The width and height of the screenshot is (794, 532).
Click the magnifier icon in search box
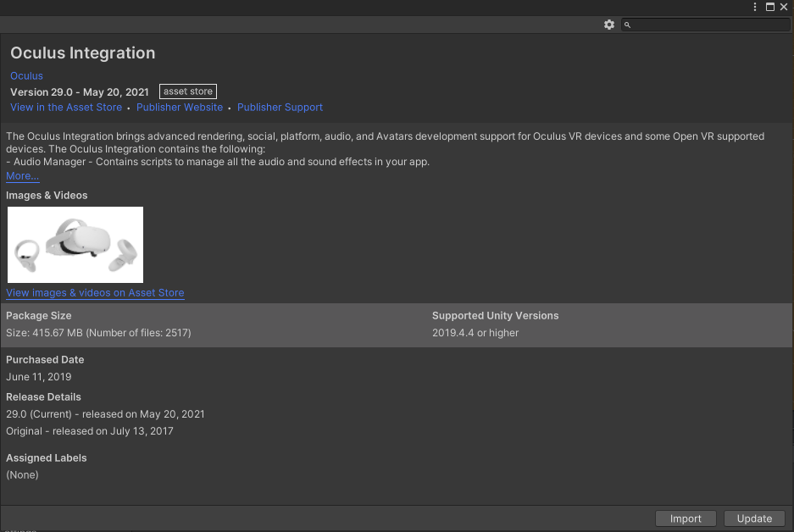click(628, 25)
